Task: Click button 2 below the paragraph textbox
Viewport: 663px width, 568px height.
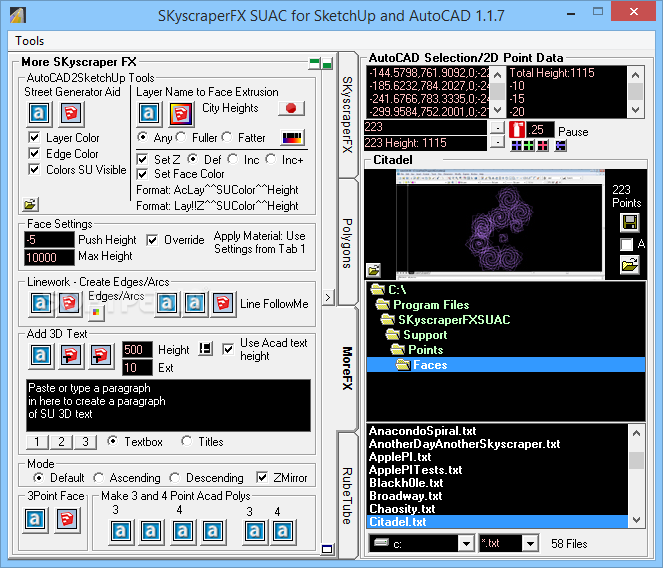Action: [61, 442]
